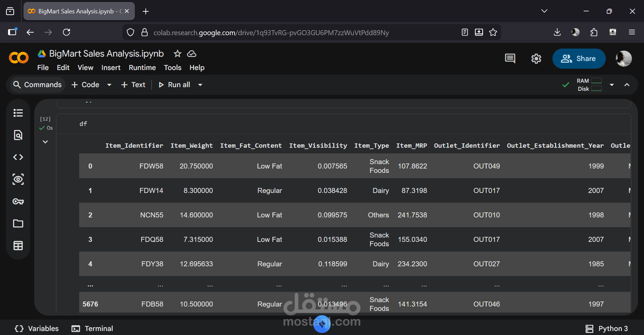Open the Insert menu
Screen dimensions: 644x335
[111, 68]
